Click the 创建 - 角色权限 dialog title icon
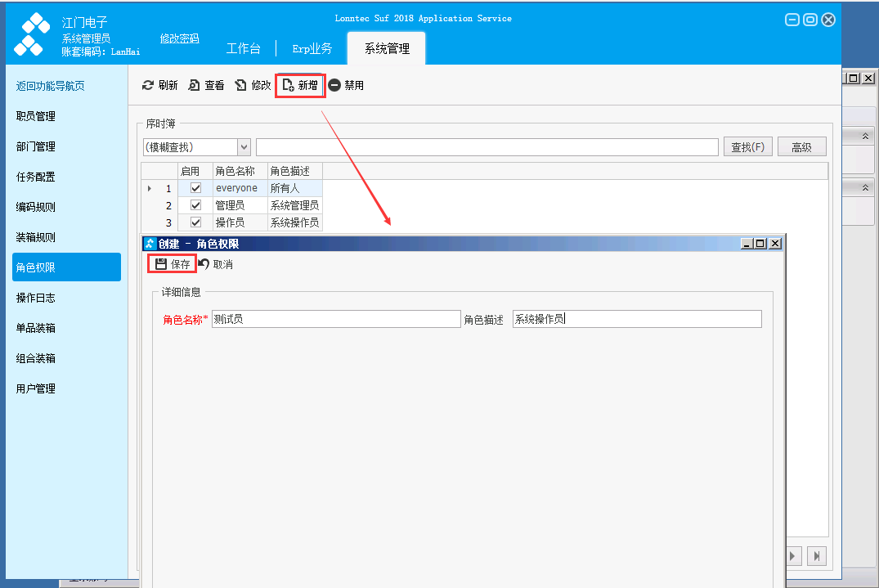 point(149,244)
